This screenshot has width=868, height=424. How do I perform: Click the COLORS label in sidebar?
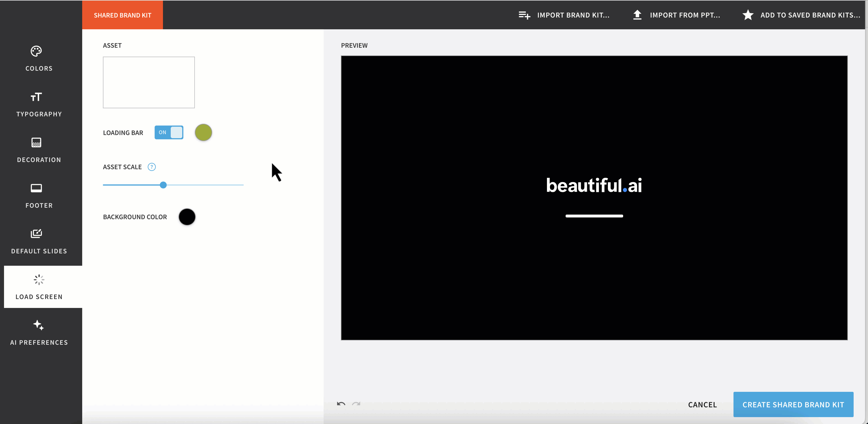coord(39,68)
